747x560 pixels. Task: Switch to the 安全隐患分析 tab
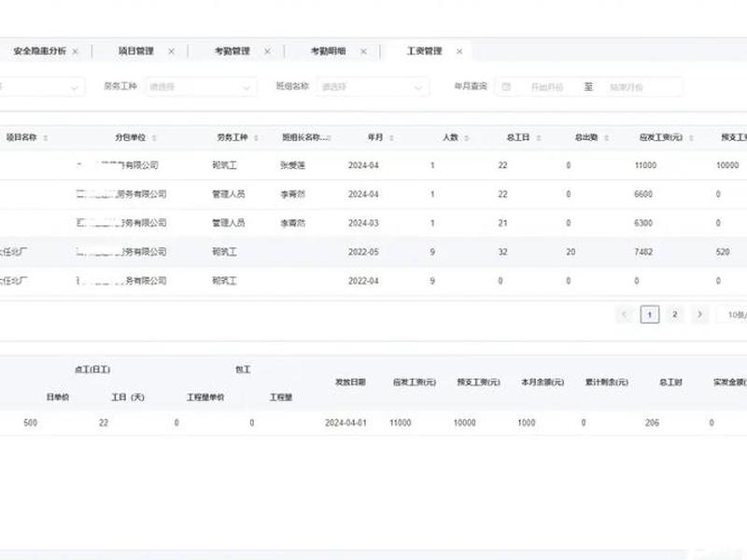click(39, 51)
